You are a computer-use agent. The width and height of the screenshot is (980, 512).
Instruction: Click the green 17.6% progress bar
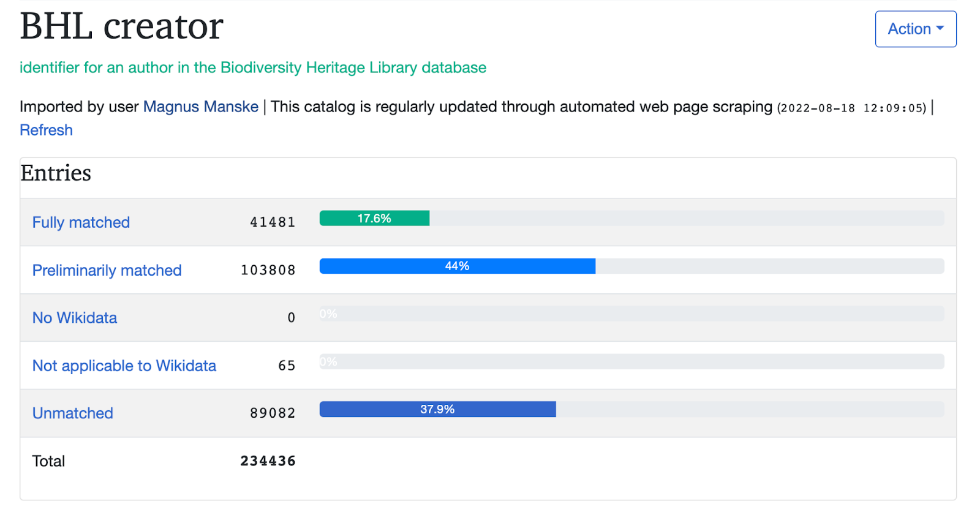[374, 219]
